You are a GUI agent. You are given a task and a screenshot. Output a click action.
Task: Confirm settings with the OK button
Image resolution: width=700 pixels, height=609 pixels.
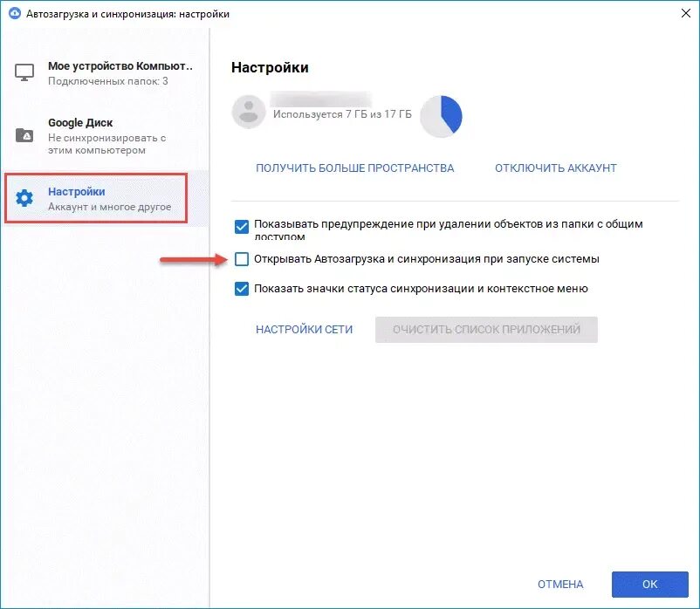pyautogui.click(x=650, y=584)
